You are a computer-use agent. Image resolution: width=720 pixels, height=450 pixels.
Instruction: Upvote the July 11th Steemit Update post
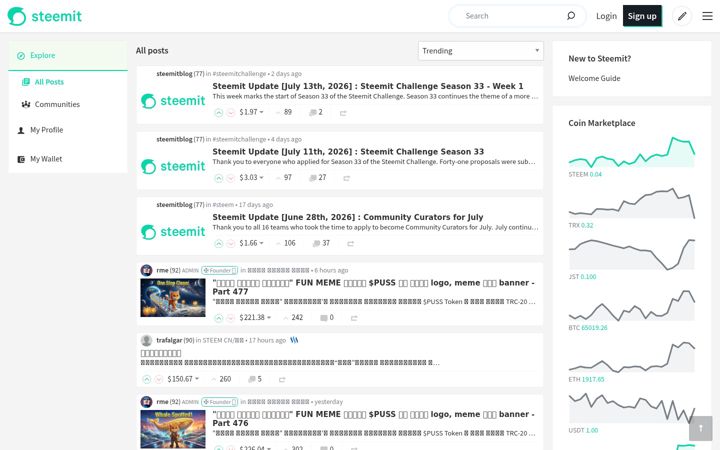(219, 178)
